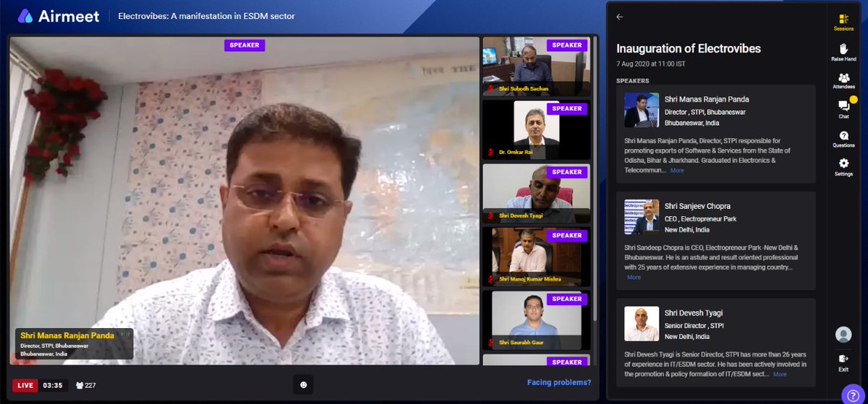Image resolution: width=868 pixels, height=404 pixels.
Task: Click the attendee count icon showing 227
Action: pos(80,385)
